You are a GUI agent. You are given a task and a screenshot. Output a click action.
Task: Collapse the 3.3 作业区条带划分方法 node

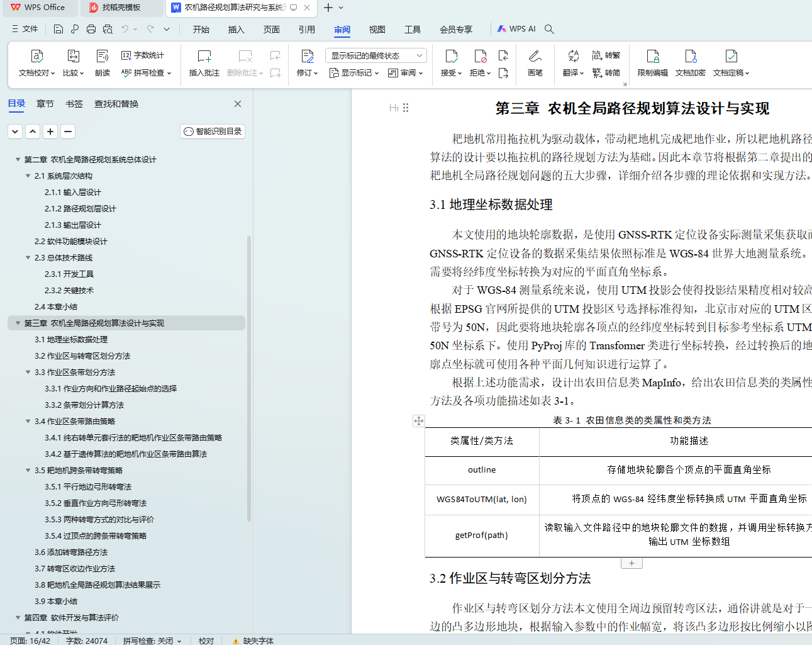(28, 372)
